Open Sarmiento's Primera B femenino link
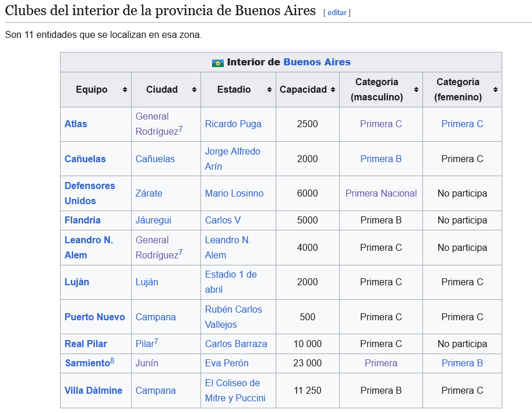 [462, 363]
